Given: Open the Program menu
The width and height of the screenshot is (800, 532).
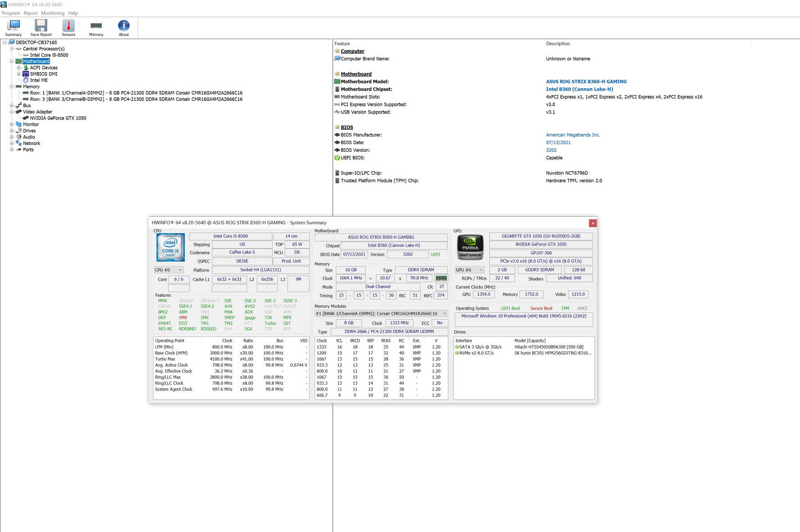Looking at the screenshot, I should click(x=11, y=13).
